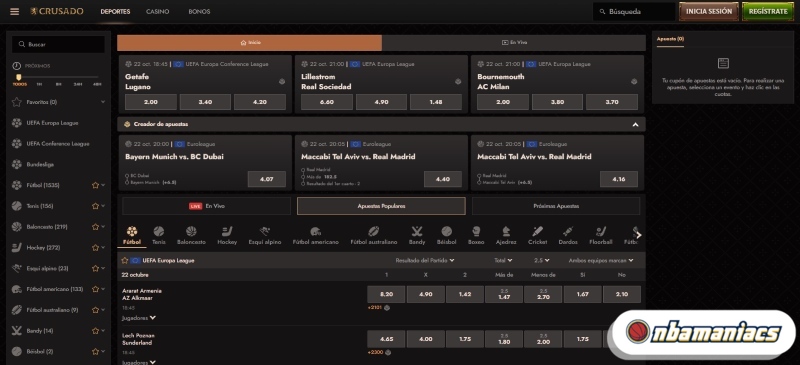800x365 pixels.
Task: Favorite the UEFA Europa League star
Action: (x=124, y=260)
